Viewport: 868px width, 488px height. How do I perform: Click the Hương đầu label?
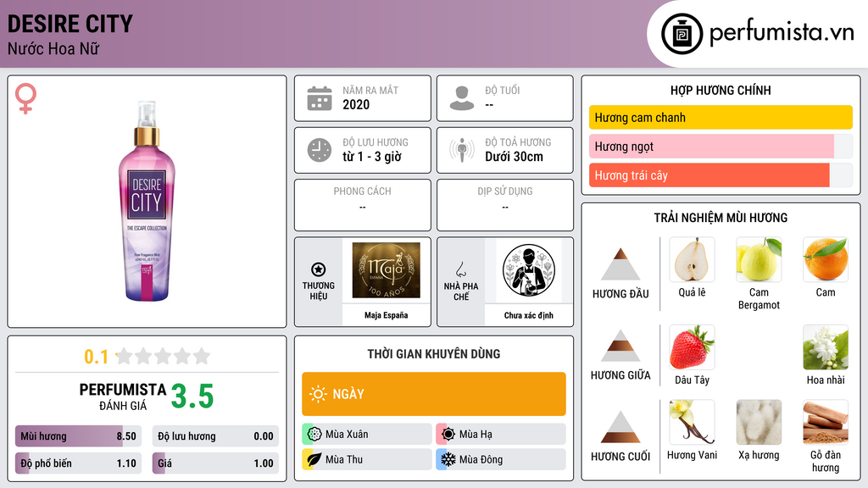click(x=620, y=294)
